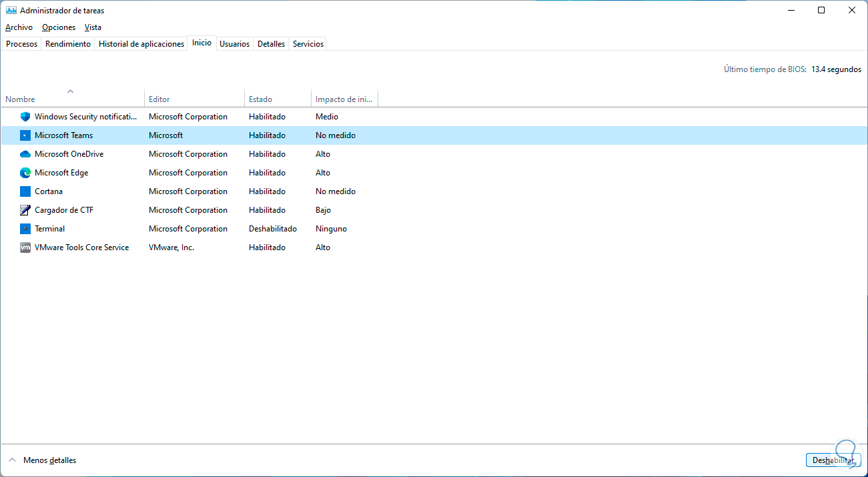The image size is (868, 477).
Task: Click the Ninguno impact value for Terminal
Action: (331, 229)
